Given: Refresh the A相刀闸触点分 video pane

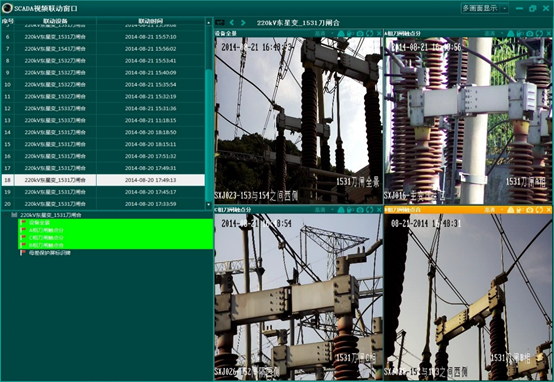Looking at the screenshot, I should tap(539, 33).
